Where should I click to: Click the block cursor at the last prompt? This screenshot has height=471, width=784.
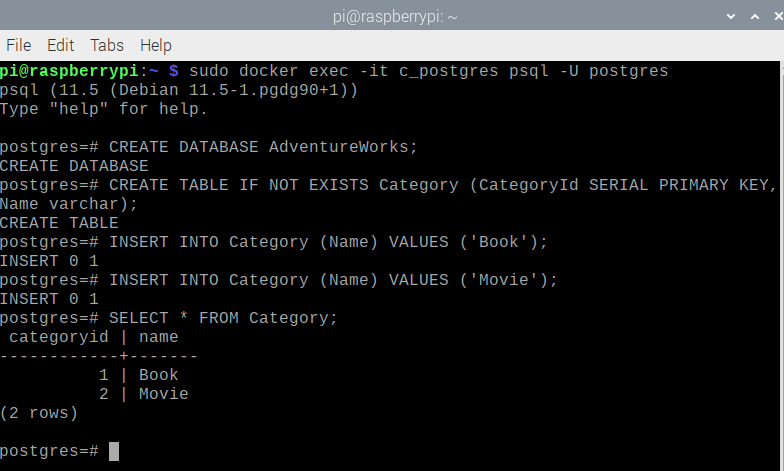click(114, 451)
